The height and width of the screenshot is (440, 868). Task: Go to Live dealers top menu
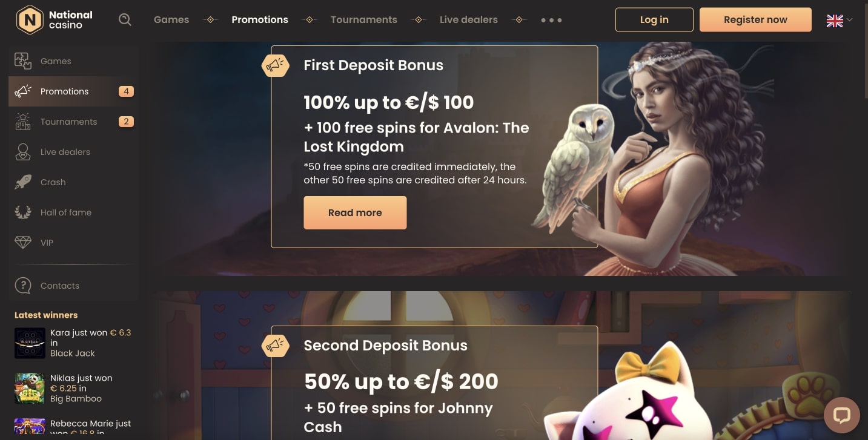[469, 20]
